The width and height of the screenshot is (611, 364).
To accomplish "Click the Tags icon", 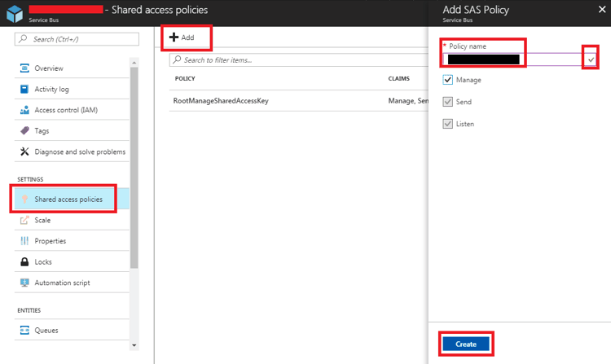I will click(25, 131).
